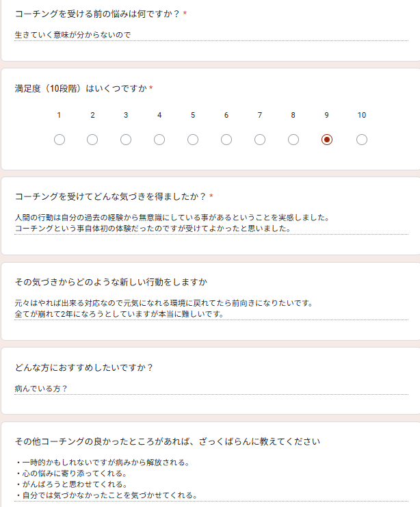Click the 満足度（10段階）question title
This screenshot has width=420, height=507.
[x=81, y=88]
